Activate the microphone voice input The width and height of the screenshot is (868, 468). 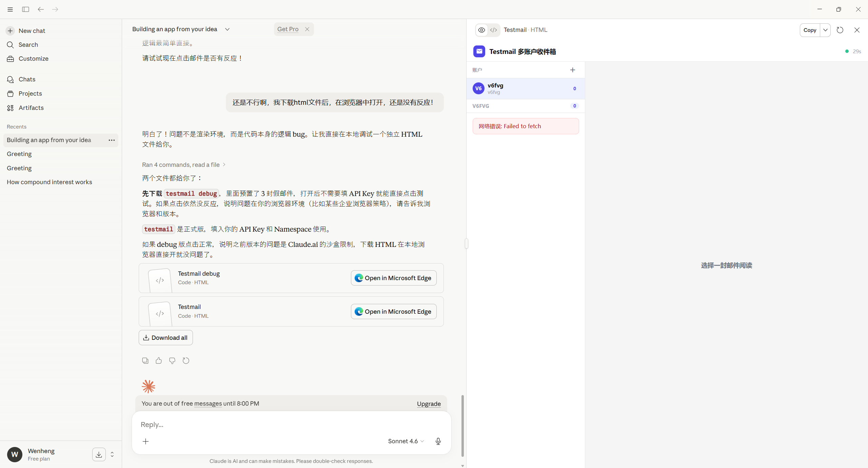(x=438, y=441)
